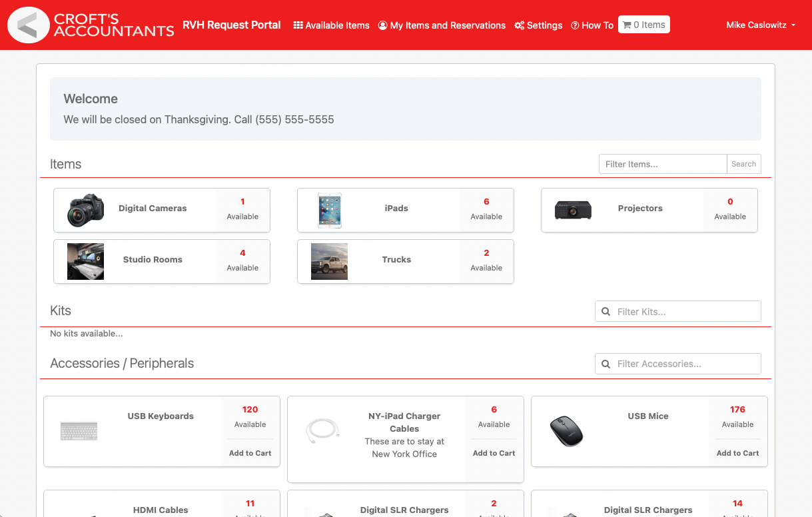Click the My Items person icon

[382, 25]
